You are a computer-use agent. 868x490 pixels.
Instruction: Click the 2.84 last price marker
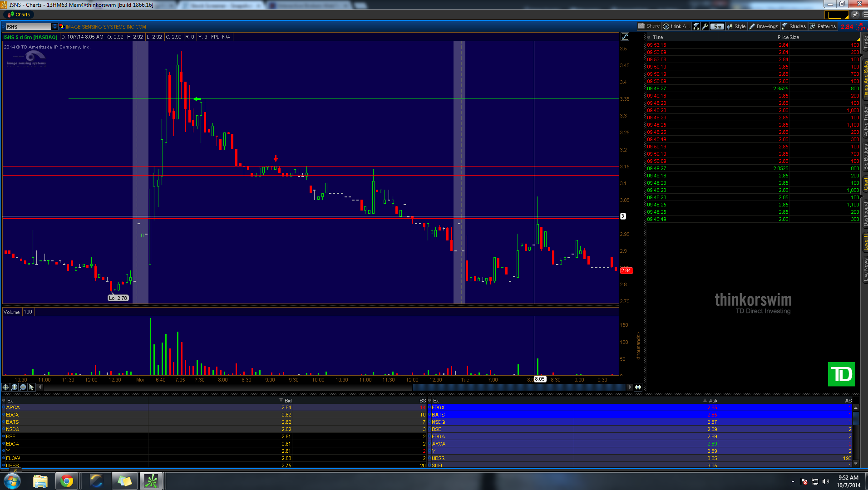(x=626, y=270)
